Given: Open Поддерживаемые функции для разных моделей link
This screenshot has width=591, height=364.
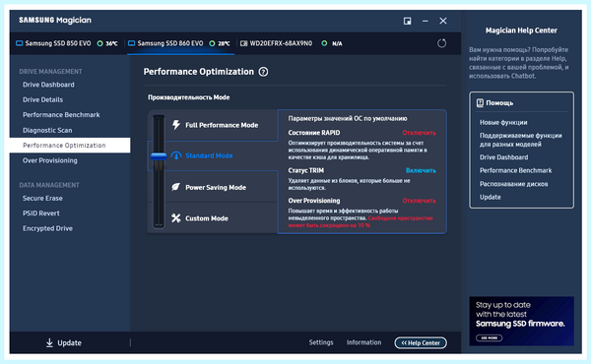Looking at the screenshot, I should (520, 140).
